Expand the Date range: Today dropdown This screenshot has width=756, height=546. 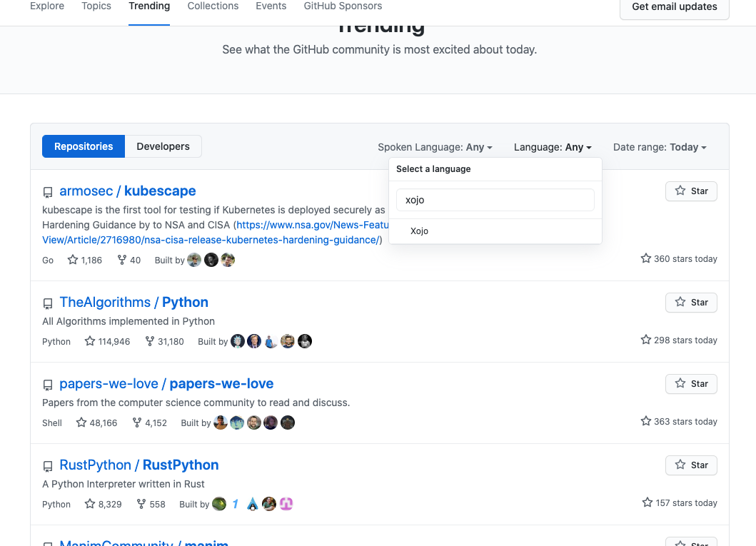coord(659,147)
